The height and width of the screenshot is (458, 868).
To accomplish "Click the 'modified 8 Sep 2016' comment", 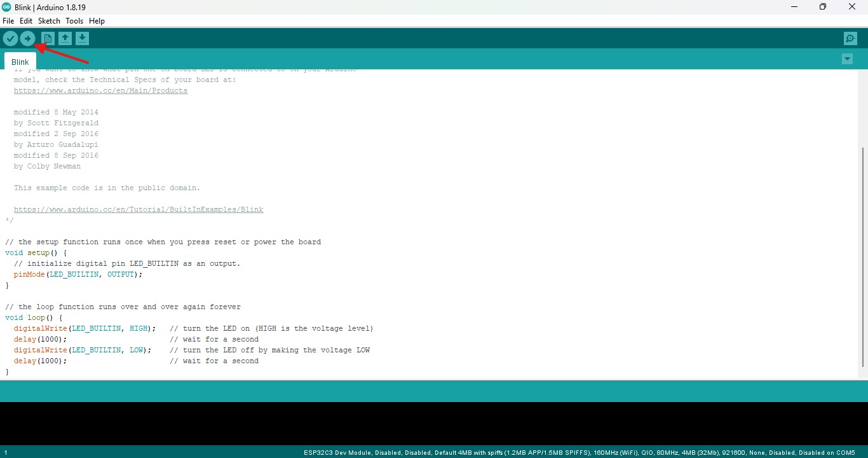I will pyautogui.click(x=56, y=155).
